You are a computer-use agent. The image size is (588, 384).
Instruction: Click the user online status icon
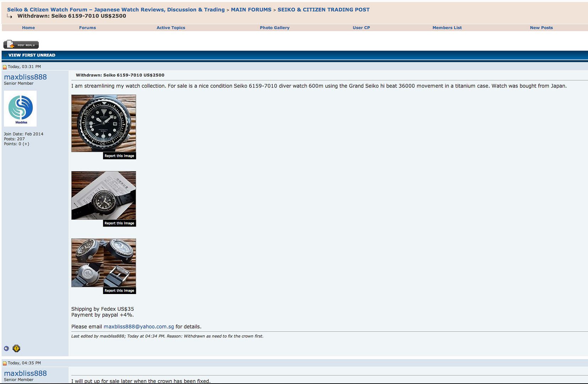click(6, 348)
